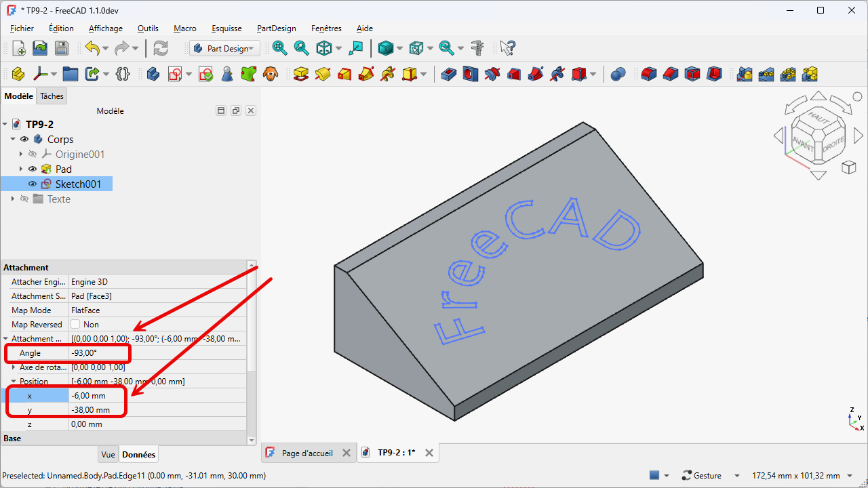Image resolution: width=868 pixels, height=488 pixels.
Task: Open the Esquisse menu
Action: pyautogui.click(x=226, y=28)
